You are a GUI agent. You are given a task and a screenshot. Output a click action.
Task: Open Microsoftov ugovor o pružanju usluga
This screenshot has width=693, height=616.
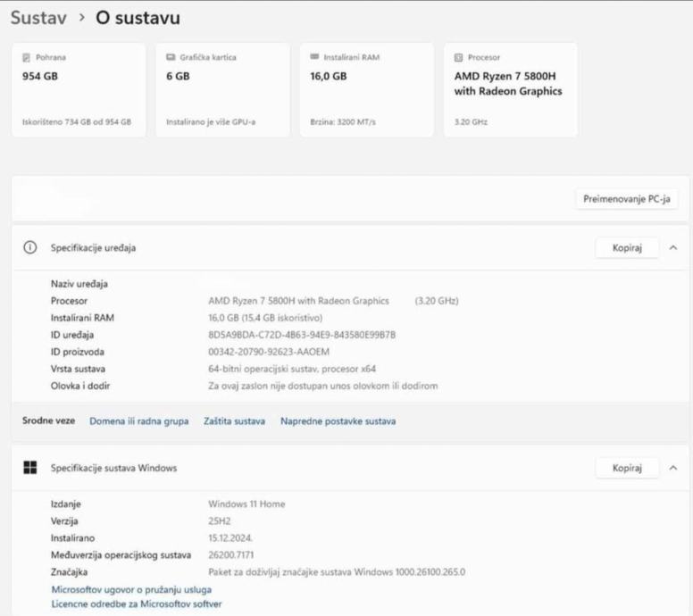(131, 589)
